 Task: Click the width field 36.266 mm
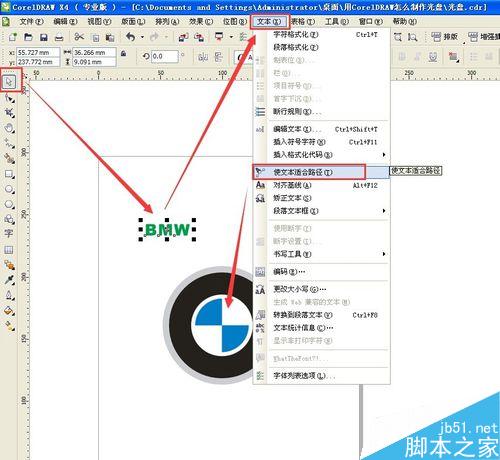(94, 52)
